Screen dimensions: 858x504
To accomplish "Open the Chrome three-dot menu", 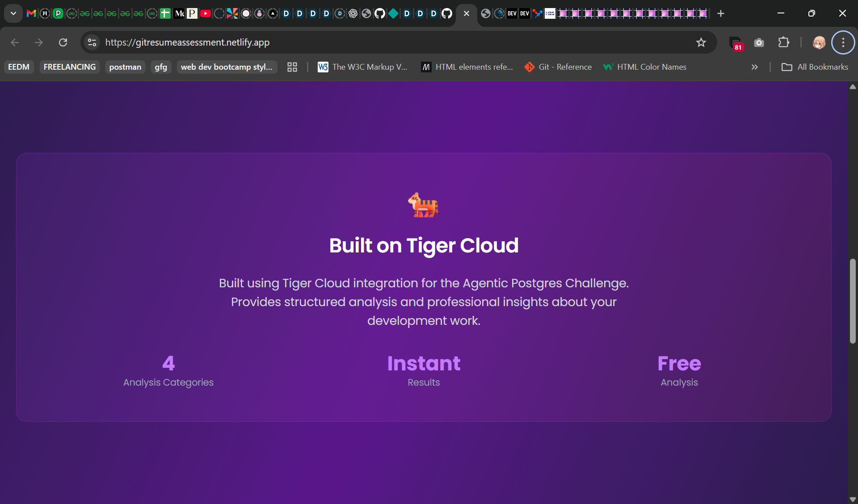I will 843,42.
